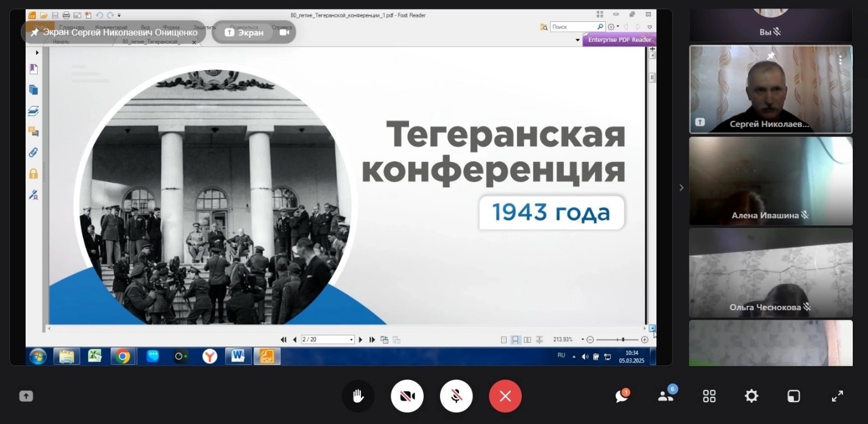Switch to the Начать tab
This screenshot has height=424, width=868.
coord(61,42)
